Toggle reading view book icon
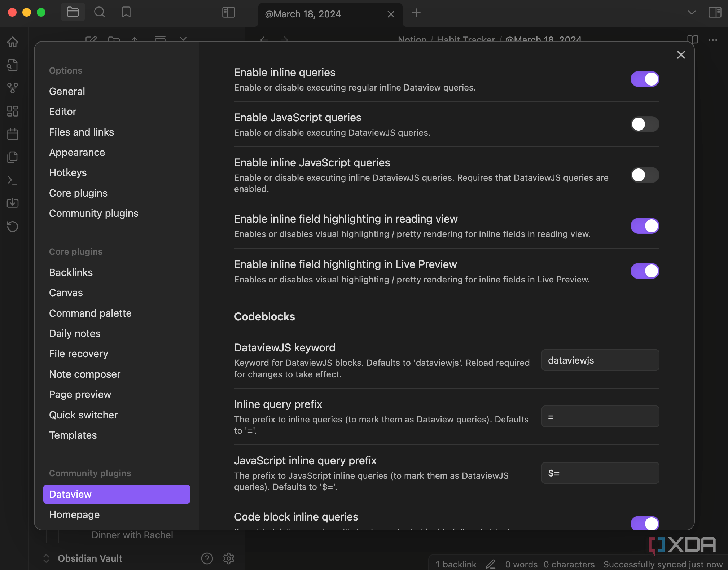The image size is (728, 570). pyautogui.click(x=692, y=40)
